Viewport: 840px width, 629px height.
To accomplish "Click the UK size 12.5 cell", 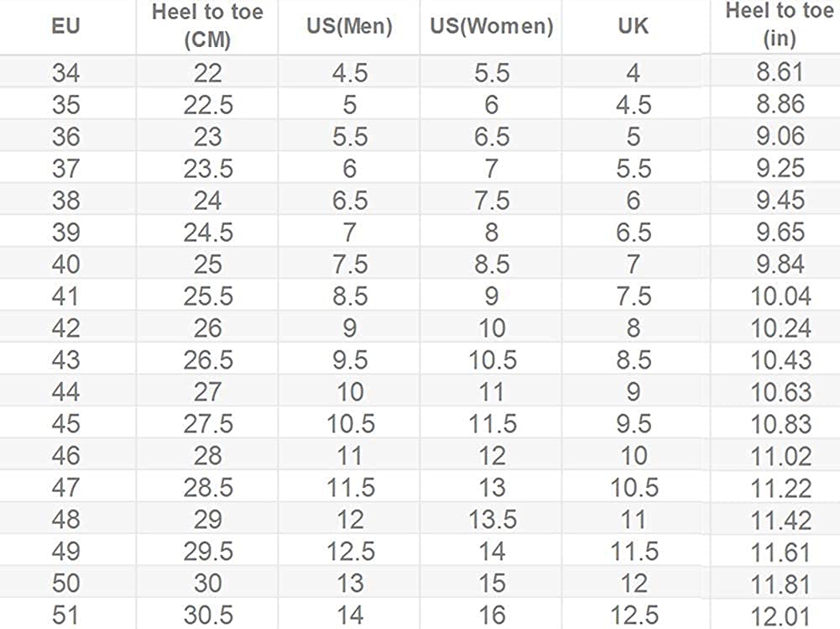I will pyautogui.click(x=634, y=615).
